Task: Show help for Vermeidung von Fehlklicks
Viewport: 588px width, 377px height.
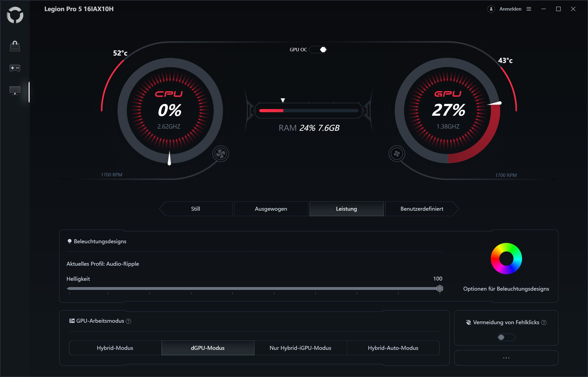Action: [x=544, y=323]
